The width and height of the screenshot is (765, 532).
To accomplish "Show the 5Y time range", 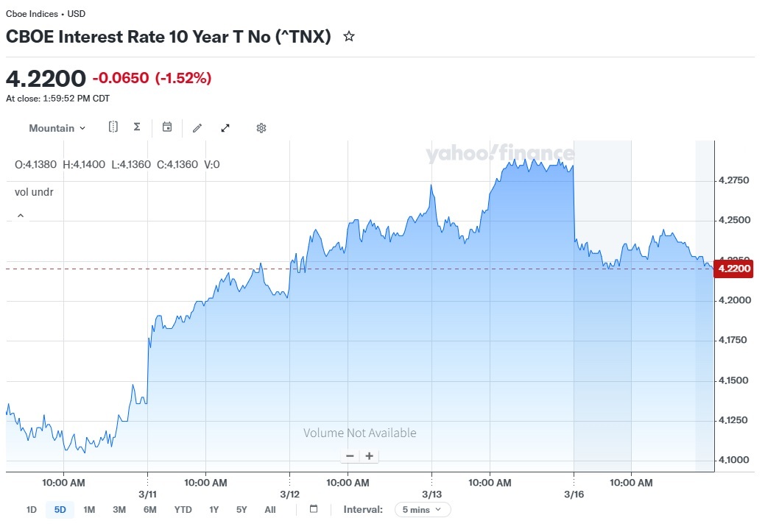I will point(242,509).
